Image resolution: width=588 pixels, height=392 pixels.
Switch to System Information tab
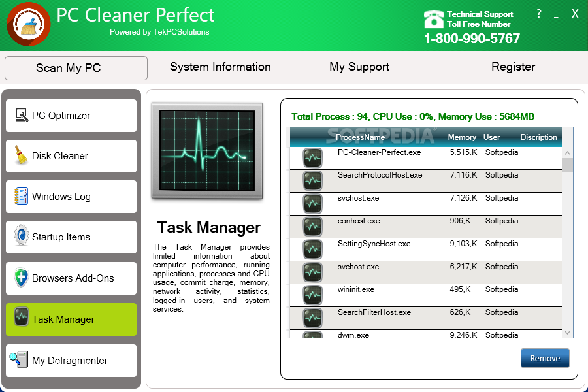point(220,67)
